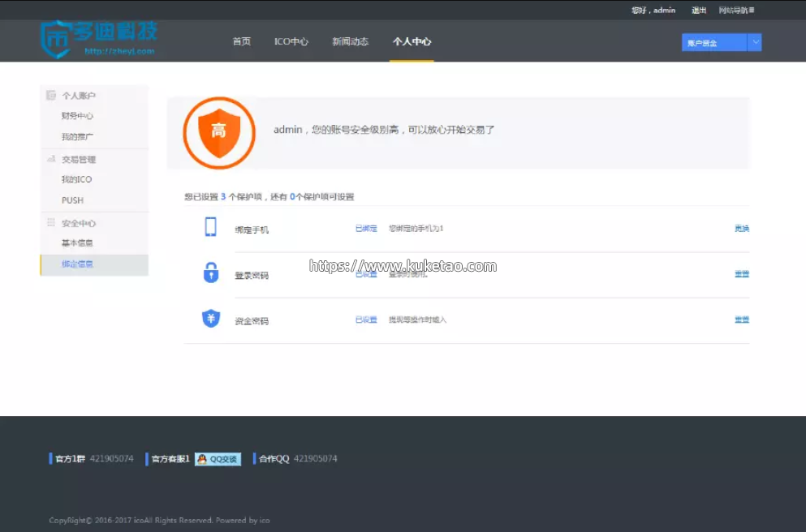The image size is (806, 532).
Task: Click the orange high-security shield badge
Action: pyautogui.click(x=219, y=132)
